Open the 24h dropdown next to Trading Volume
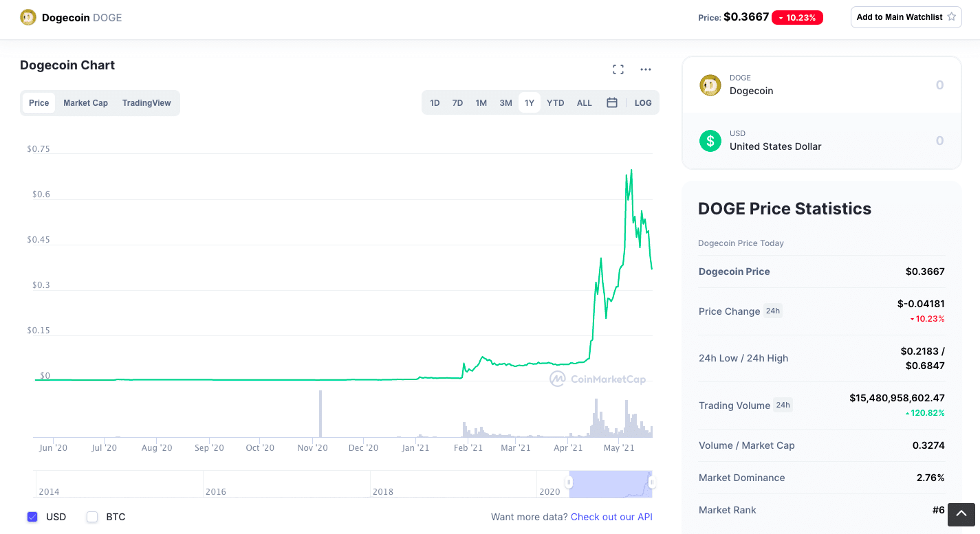The image size is (980, 534). (x=783, y=405)
